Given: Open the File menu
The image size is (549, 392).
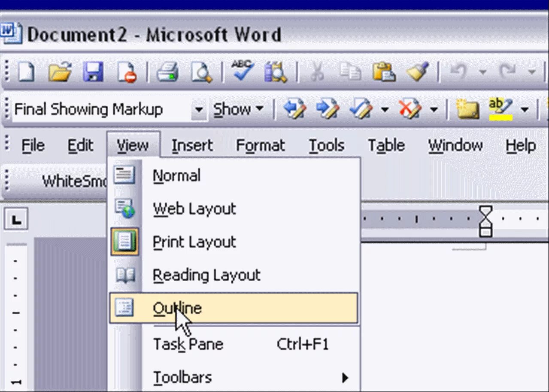Looking at the screenshot, I should 33,146.
